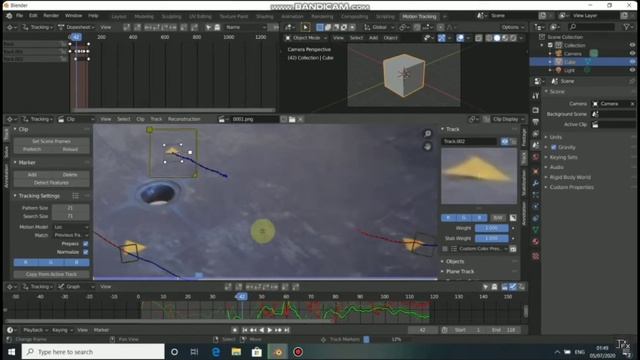This screenshot has height=360, width=640.
Task: Open clip file browser folder icon
Action: coord(292,119)
